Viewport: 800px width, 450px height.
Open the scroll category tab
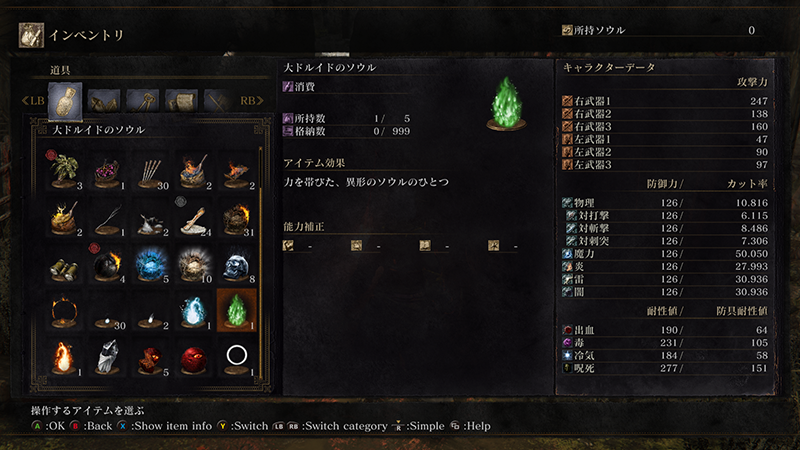point(182,101)
